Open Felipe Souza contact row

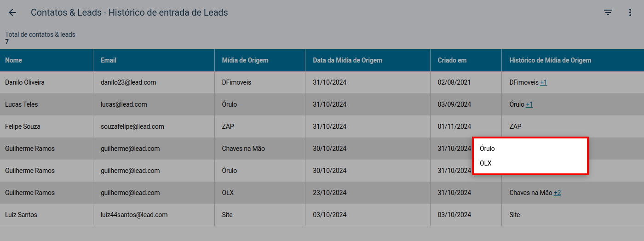click(x=322, y=126)
